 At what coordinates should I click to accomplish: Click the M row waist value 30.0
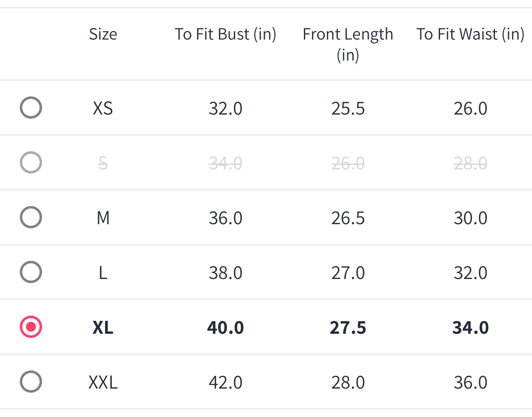pyautogui.click(x=470, y=218)
